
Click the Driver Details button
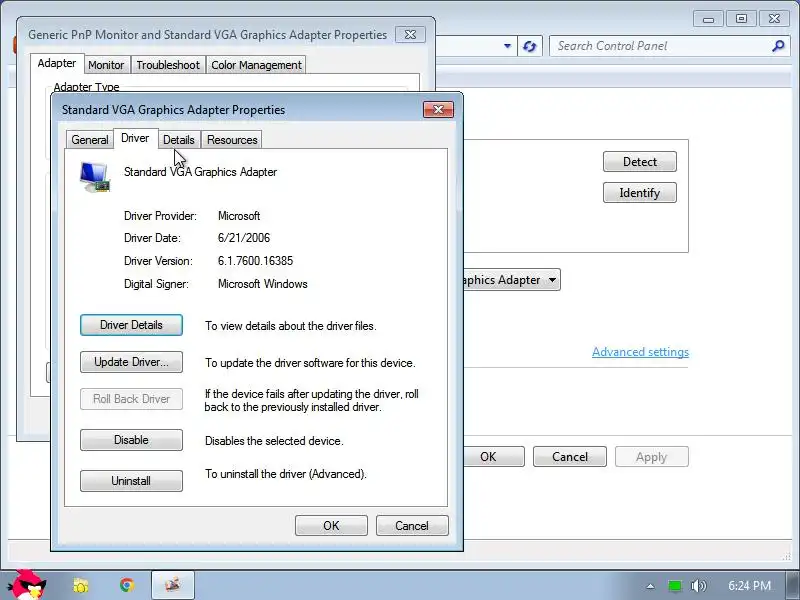click(x=131, y=325)
